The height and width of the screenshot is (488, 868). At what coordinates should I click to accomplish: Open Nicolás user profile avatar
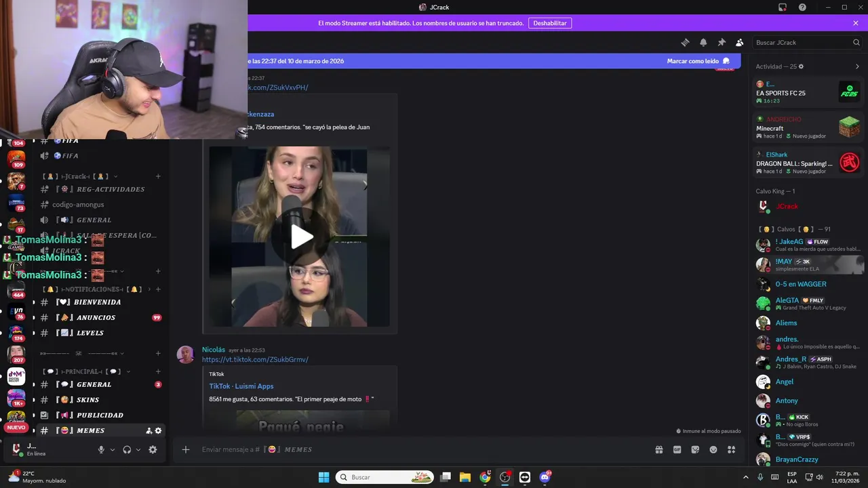(185, 354)
